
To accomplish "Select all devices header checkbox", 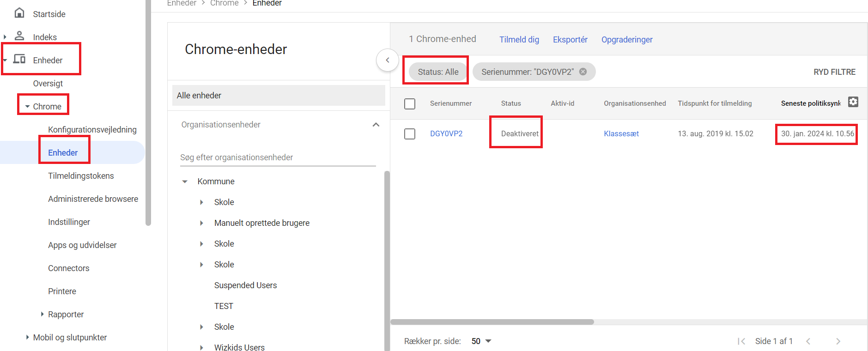I will click(410, 103).
